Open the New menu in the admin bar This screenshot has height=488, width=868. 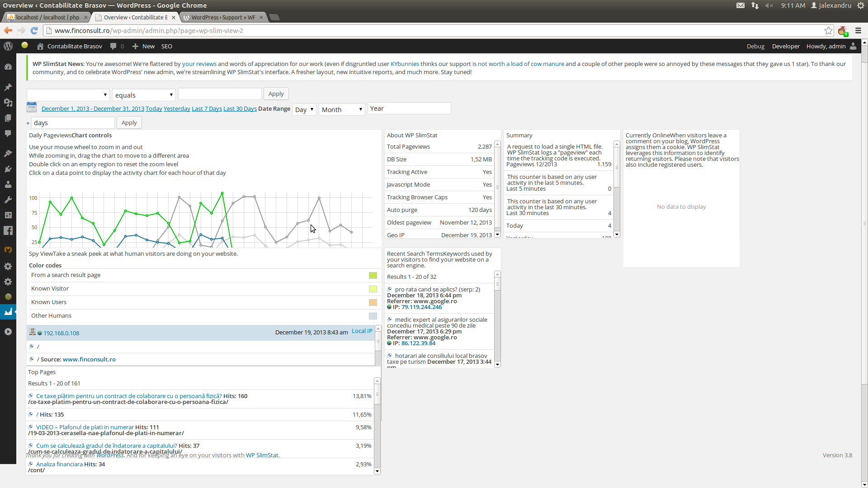pos(143,46)
